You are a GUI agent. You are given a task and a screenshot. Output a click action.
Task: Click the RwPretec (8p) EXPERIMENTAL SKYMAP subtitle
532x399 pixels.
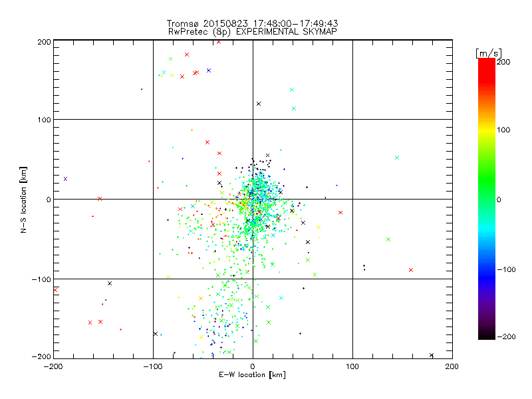point(252,31)
